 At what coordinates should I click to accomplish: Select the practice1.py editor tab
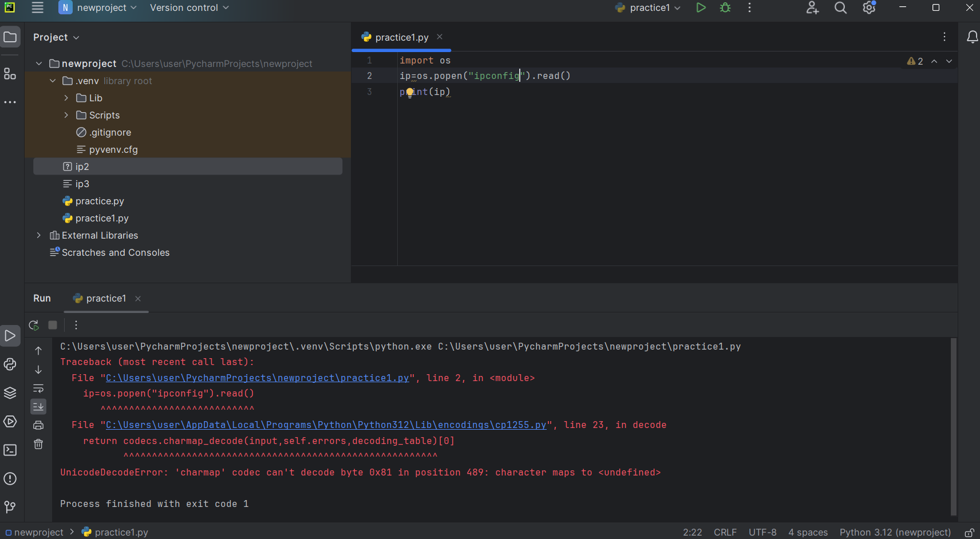(401, 38)
